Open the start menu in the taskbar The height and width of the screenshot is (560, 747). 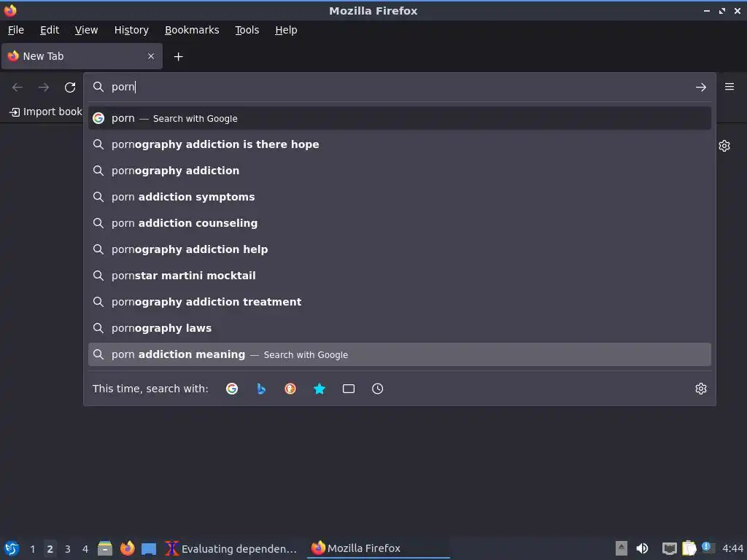[12, 548]
